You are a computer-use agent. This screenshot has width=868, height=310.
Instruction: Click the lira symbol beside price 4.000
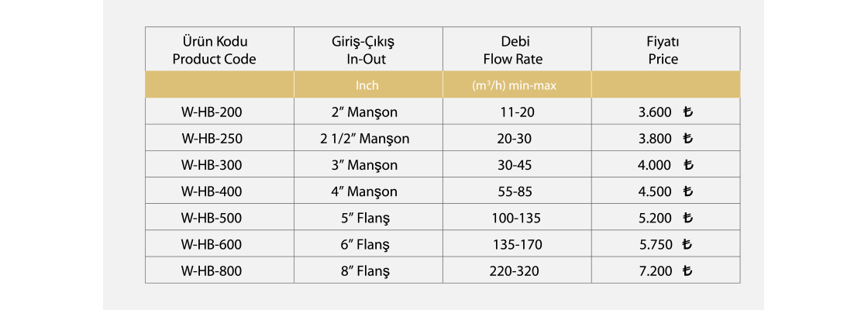[687, 165]
